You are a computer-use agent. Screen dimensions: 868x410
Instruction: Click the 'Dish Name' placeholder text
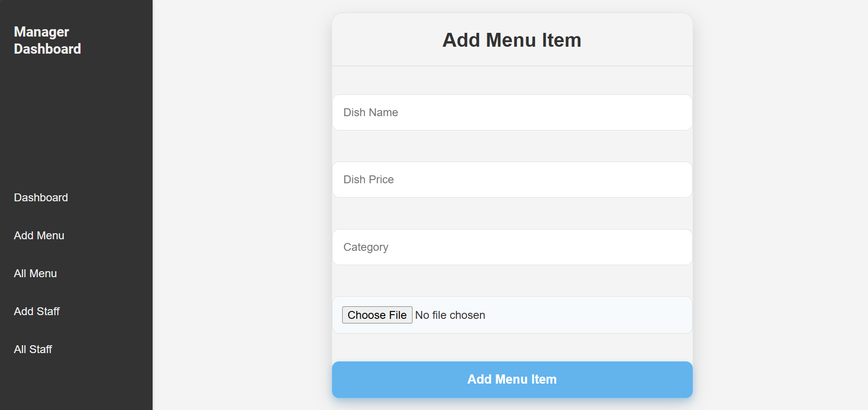(370, 112)
